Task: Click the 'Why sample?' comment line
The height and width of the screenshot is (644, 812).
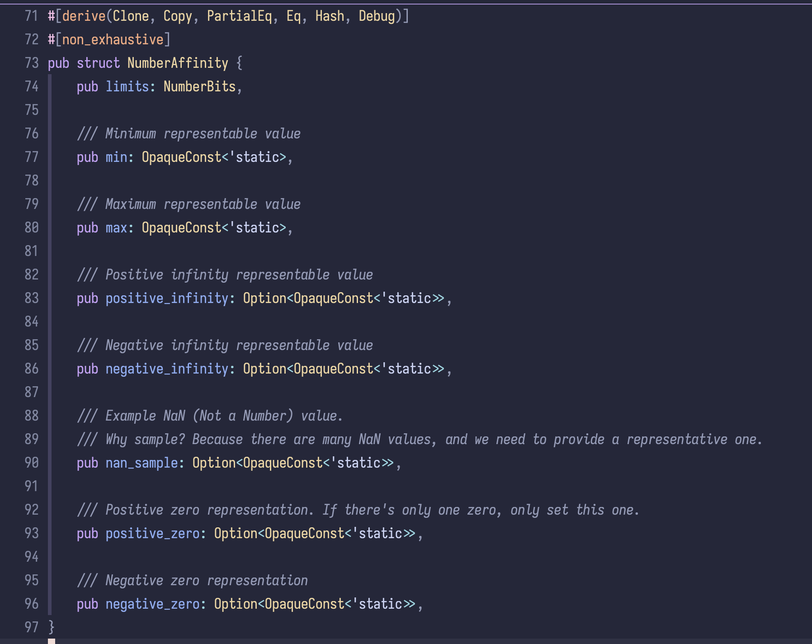Action: (420, 439)
